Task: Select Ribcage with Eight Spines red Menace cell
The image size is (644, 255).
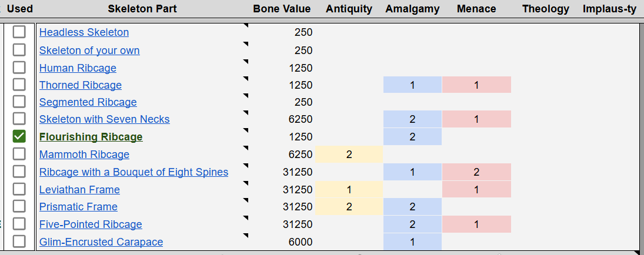Action: click(476, 172)
